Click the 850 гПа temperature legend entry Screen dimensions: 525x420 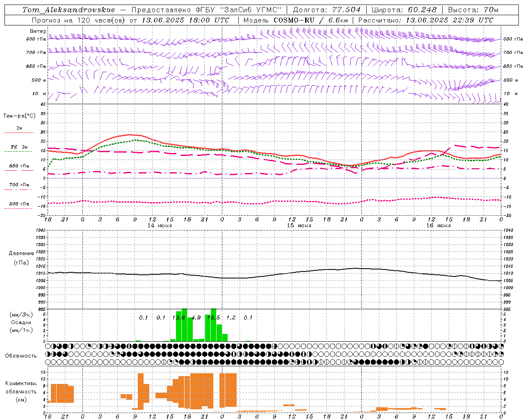[19, 166]
